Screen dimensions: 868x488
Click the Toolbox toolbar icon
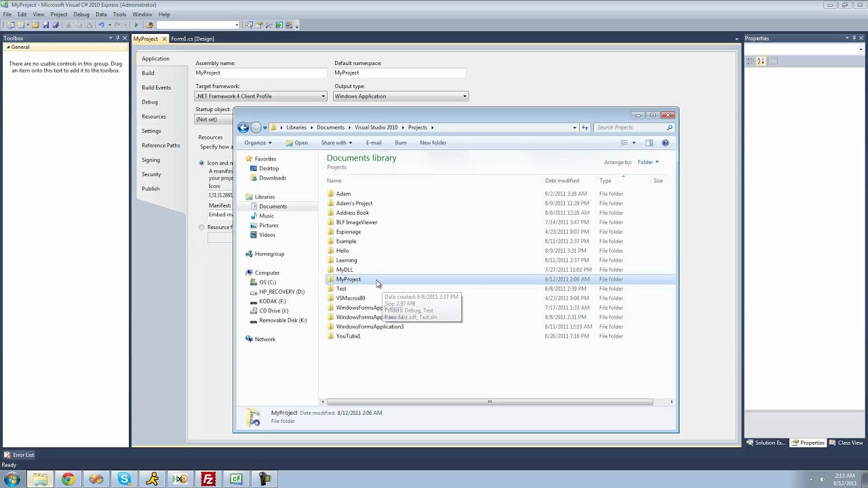[269, 25]
